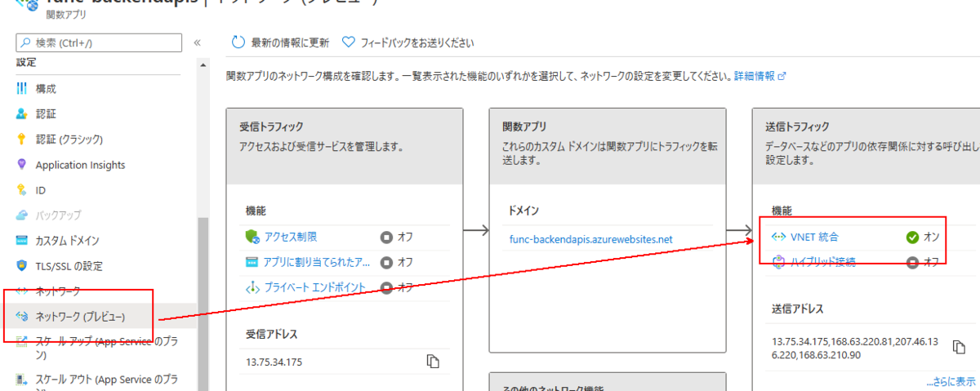Viewport: 980px width, 391px height.
Task: Click the バックアップ cloud icon
Action: pyautogui.click(x=22, y=215)
